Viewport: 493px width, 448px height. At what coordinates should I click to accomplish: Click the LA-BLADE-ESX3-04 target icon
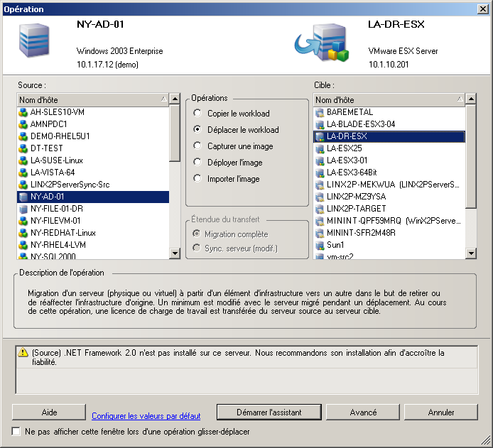(x=320, y=124)
